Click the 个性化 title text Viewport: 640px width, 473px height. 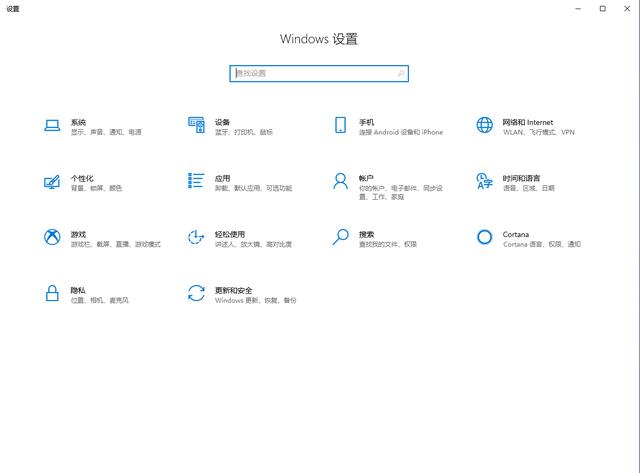click(82, 178)
